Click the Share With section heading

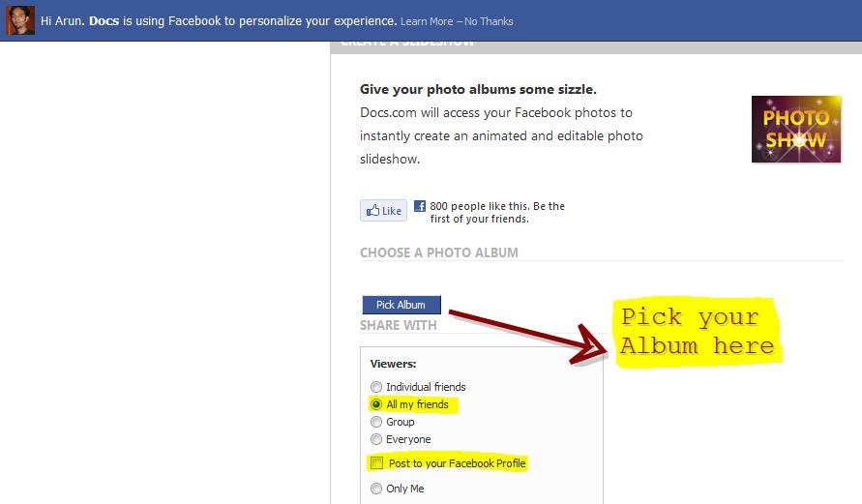(x=399, y=325)
